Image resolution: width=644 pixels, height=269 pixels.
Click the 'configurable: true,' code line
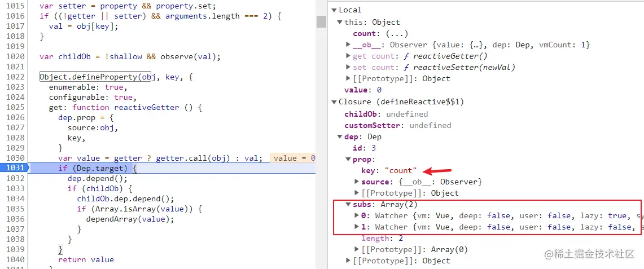pos(93,98)
